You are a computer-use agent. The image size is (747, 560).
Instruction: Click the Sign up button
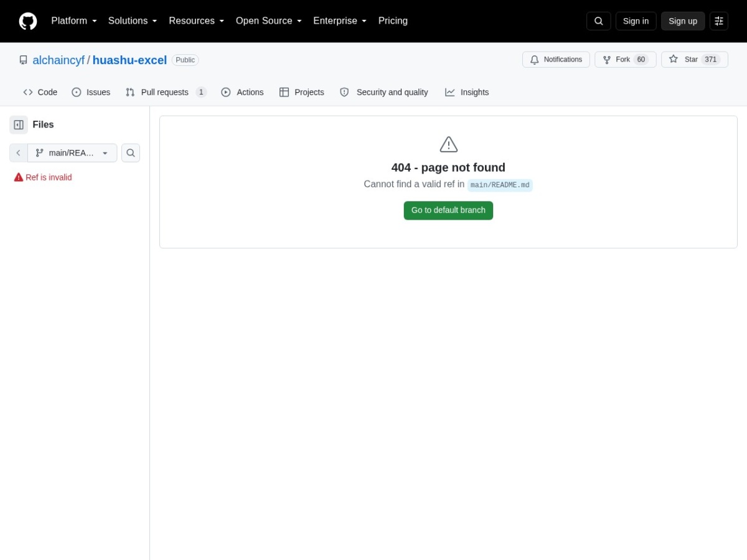[683, 21]
